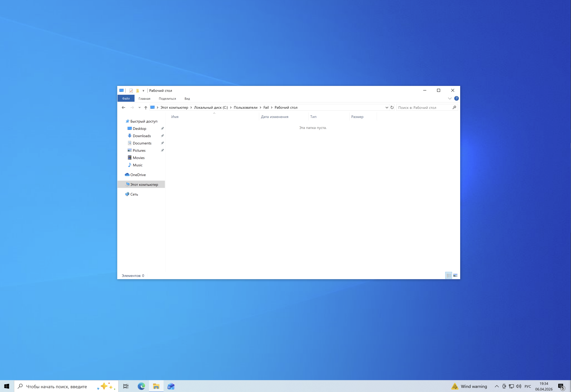Expand the ribbon with the chevron
This screenshot has height=392, width=571.
pos(450,99)
